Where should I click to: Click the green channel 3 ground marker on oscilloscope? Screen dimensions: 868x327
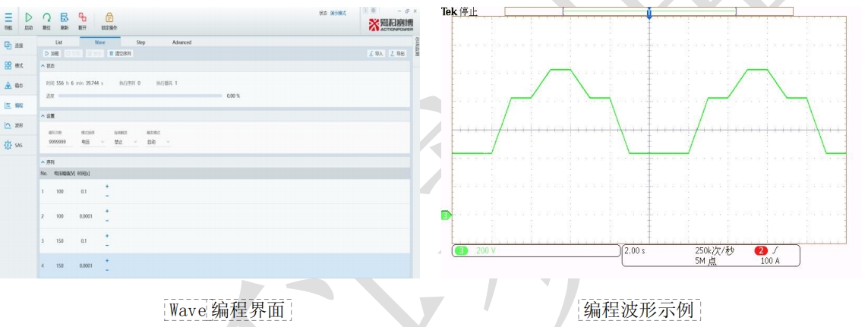445,215
